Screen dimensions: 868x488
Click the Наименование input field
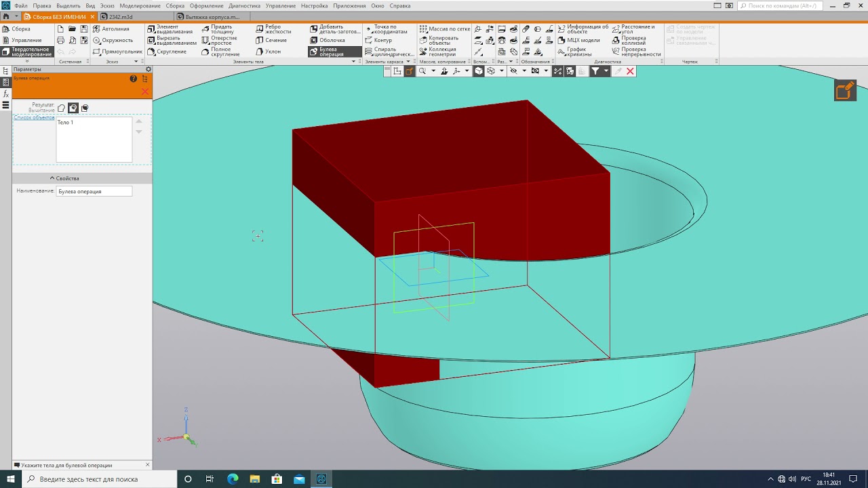pyautogui.click(x=94, y=192)
